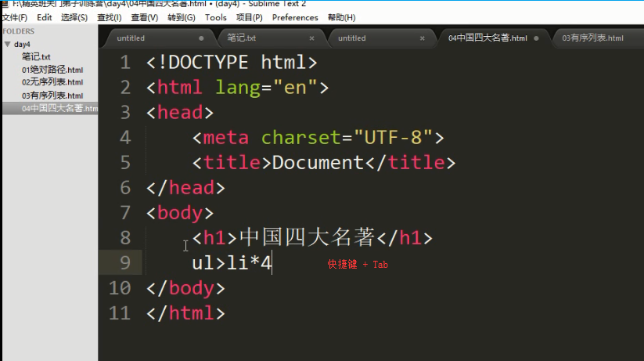Open the 项目(P) menu
The height and width of the screenshot is (361, 644).
250,17
